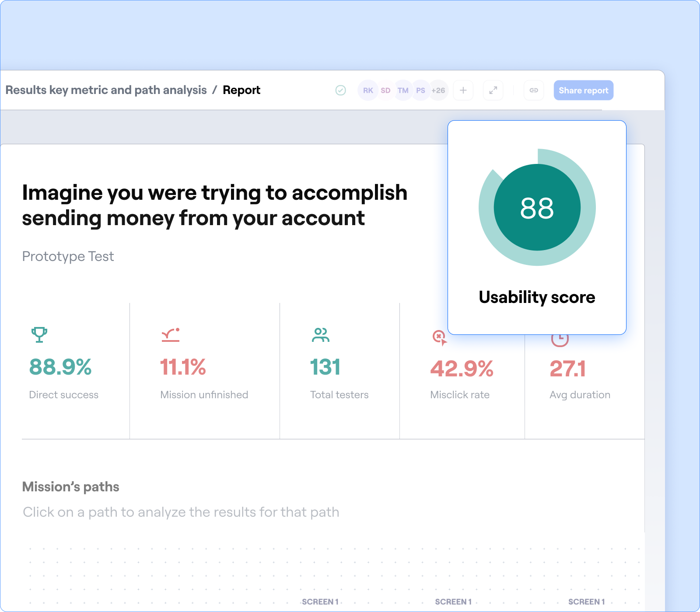The width and height of the screenshot is (700, 612).
Task: Select the 42.9% Misclick rate metric
Action: coord(462,369)
